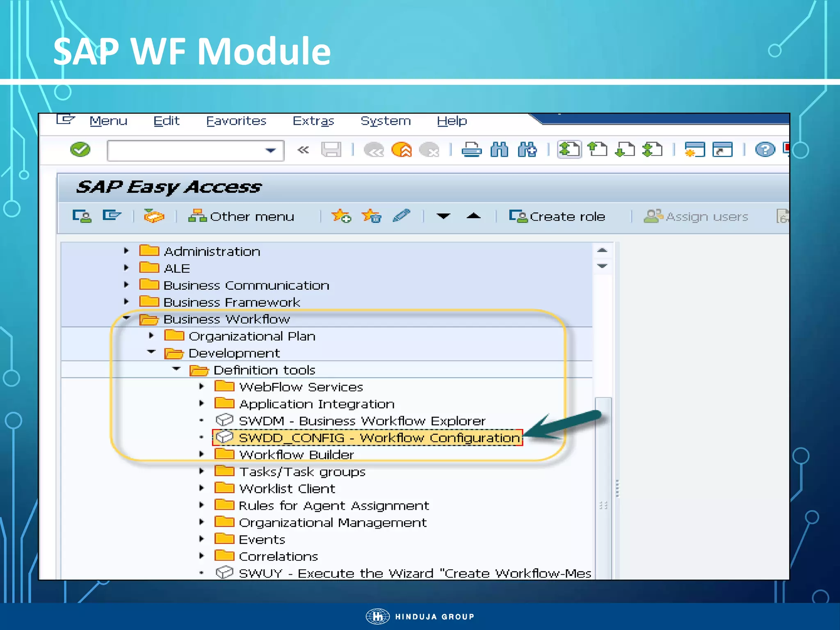This screenshot has width=840, height=630.
Task: Click the Delete Favorites star icon
Action: click(371, 216)
